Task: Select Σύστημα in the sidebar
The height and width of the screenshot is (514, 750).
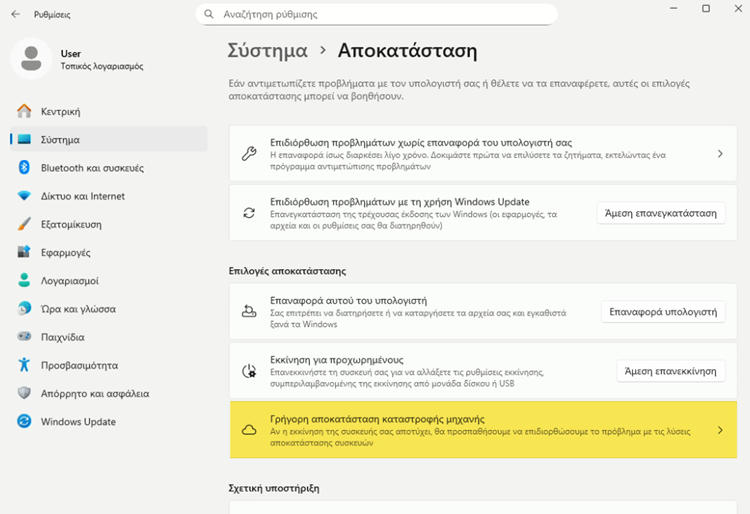Action: click(x=109, y=139)
